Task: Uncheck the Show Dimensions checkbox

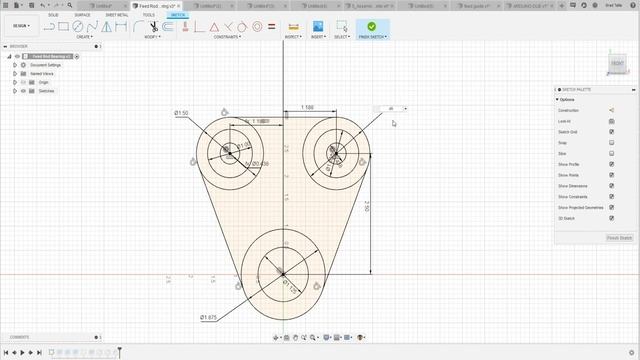Action: (611, 186)
